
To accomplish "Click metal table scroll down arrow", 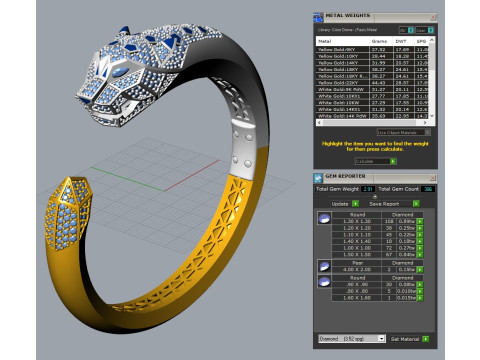I will (432, 116).
